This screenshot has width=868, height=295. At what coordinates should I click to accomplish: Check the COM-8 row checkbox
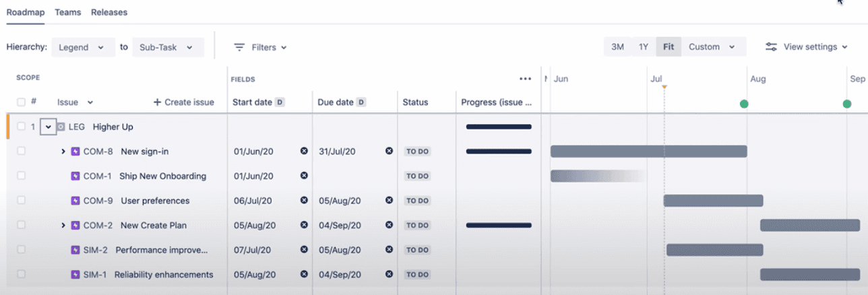[21, 152]
